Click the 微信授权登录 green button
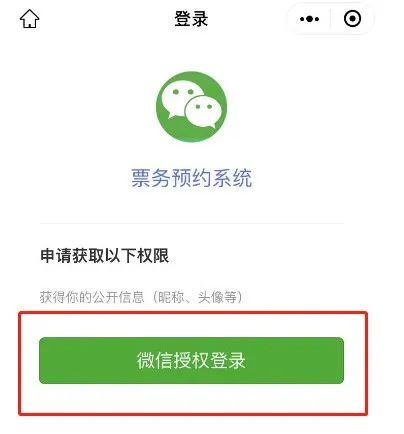Screen dimensions: 404x434 tap(191, 360)
